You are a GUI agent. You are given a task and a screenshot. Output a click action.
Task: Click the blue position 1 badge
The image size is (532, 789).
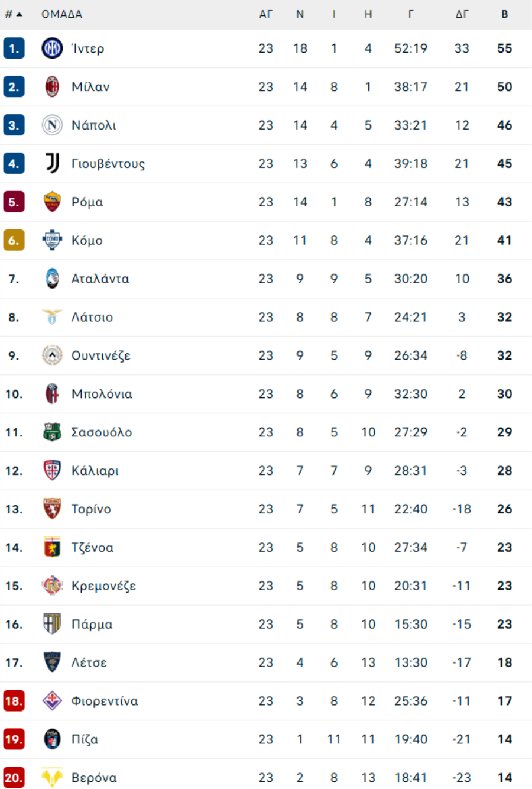point(14,48)
